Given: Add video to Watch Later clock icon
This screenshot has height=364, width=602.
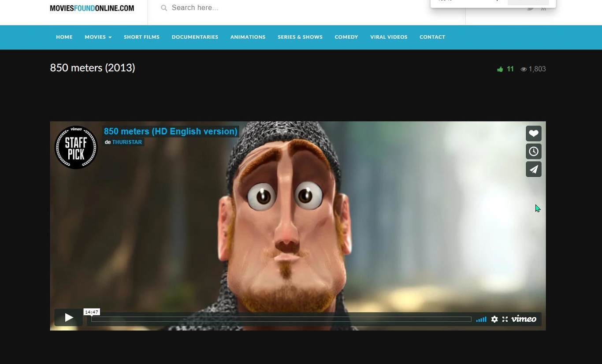Looking at the screenshot, I should 533,152.
